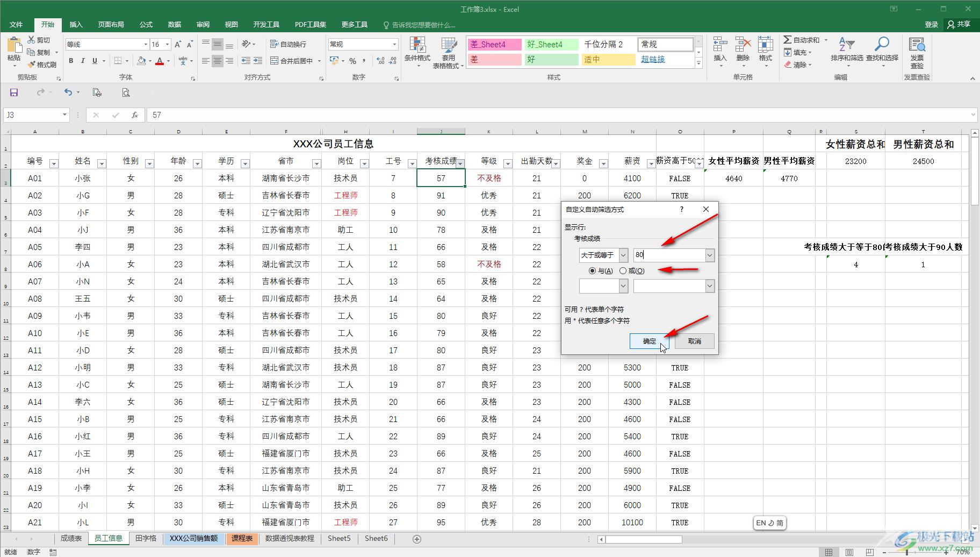Open the 成绩表 sheet tab
Image resolution: width=980 pixels, height=557 pixels.
point(71,538)
